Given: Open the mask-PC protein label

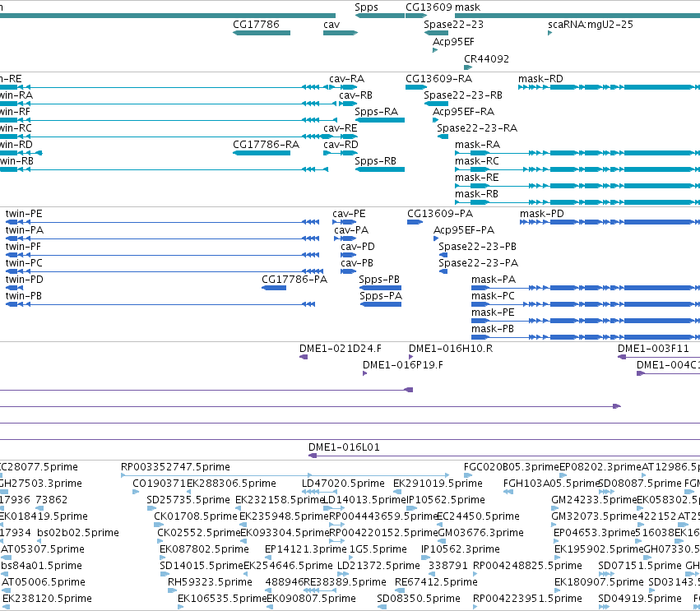Looking at the screenshot, I should [493, 296].
